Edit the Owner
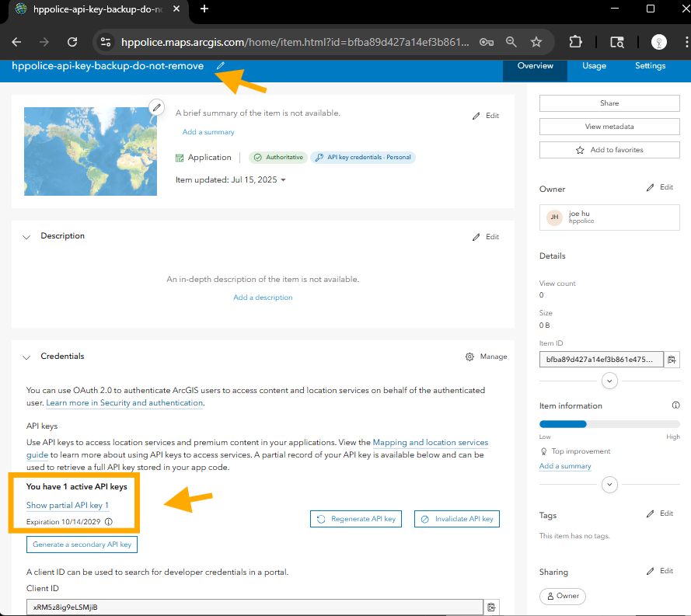Screen dimensions: 691x616 [x=660, y=187]
